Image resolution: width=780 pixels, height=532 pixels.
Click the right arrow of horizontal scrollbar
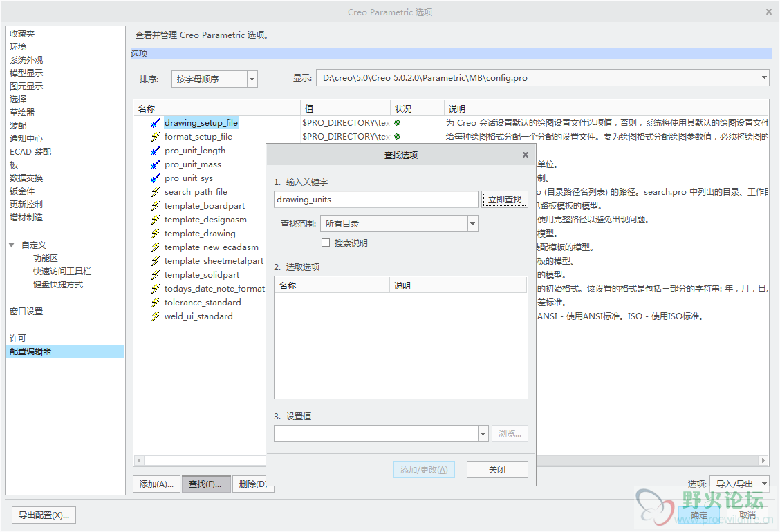click(763, 460)
